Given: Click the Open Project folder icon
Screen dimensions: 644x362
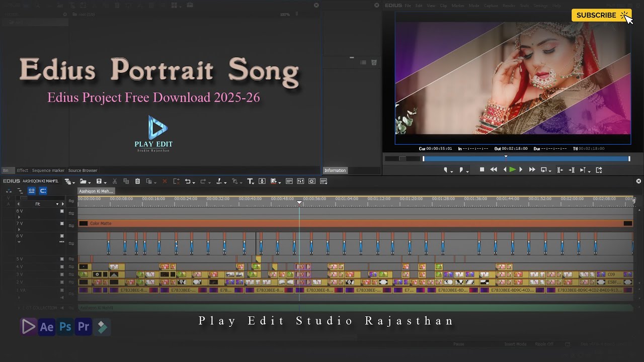Looking at the screenshot, I should pos(83,182).
